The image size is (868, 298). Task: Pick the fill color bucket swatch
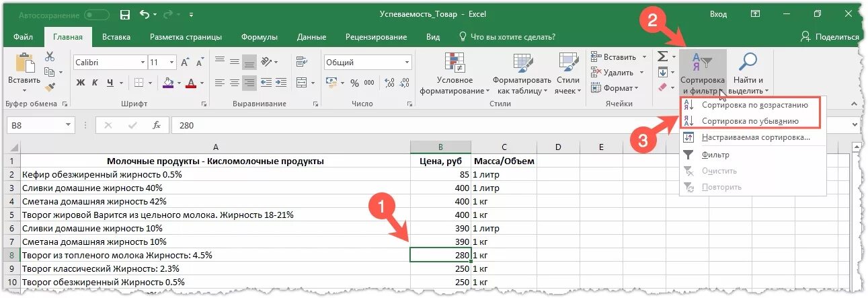tap(168, 83)
